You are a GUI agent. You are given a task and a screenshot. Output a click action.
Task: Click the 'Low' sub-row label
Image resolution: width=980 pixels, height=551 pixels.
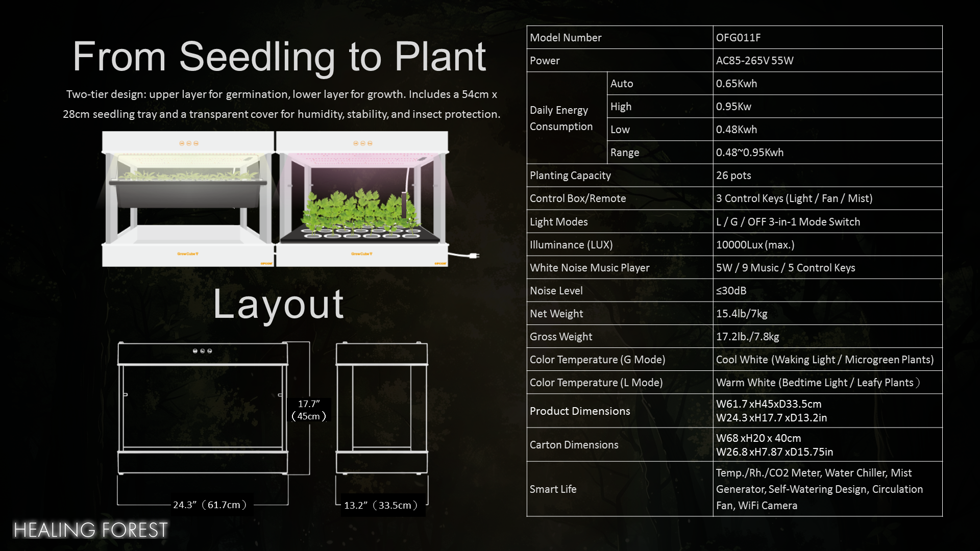(620, 129)
